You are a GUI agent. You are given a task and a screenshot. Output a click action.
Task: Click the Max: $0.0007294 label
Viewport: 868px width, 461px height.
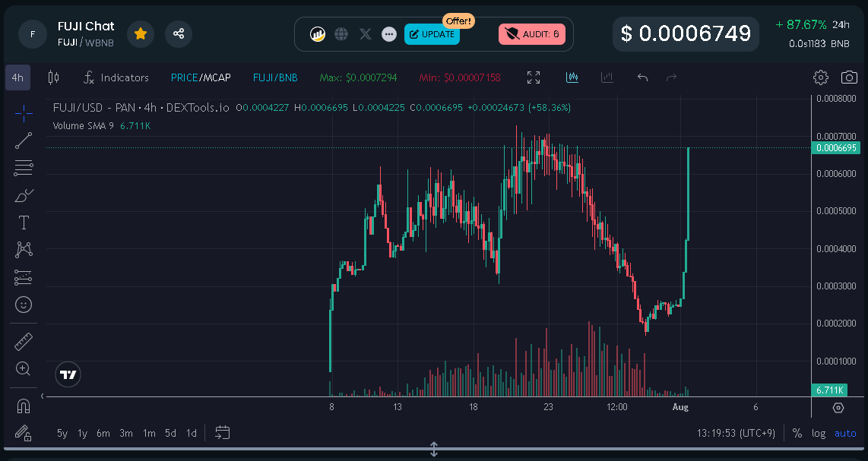[x=358, y=77]
